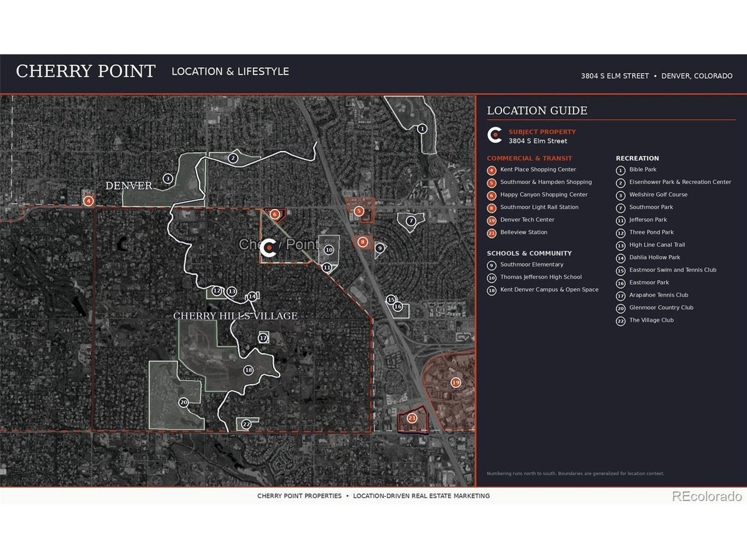This screenshot has height=560, width=747.
Task: Select 'Jefferson Park' legend entry
Action: pos(648,220)
